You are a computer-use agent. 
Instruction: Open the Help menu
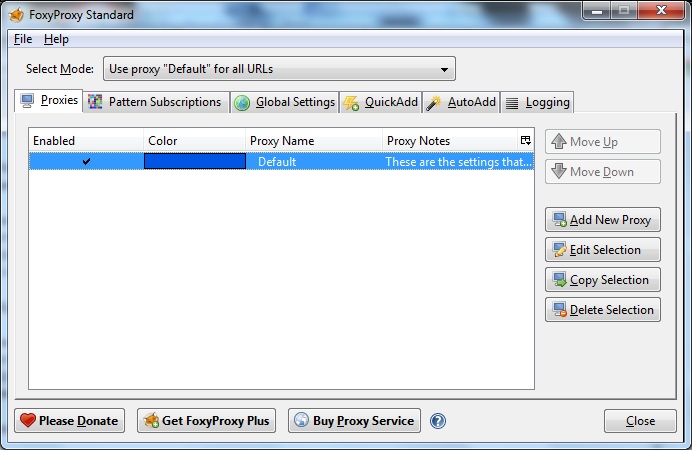[56, 39]
